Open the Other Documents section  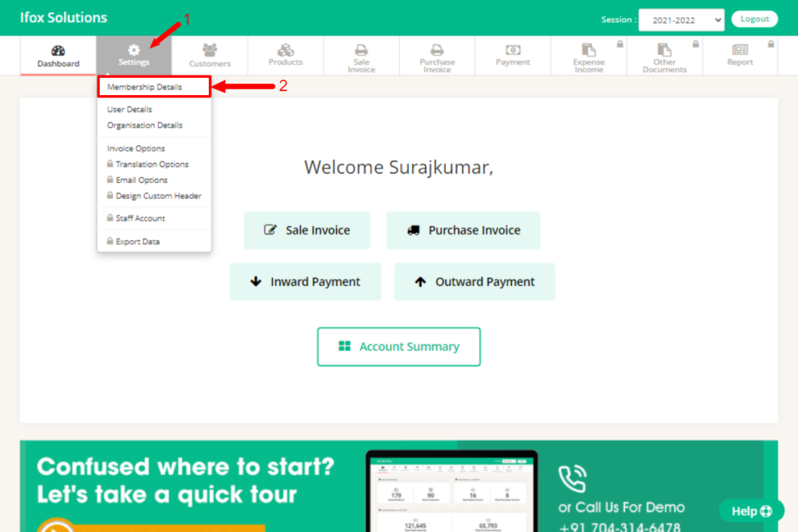(x=664, y=55)
